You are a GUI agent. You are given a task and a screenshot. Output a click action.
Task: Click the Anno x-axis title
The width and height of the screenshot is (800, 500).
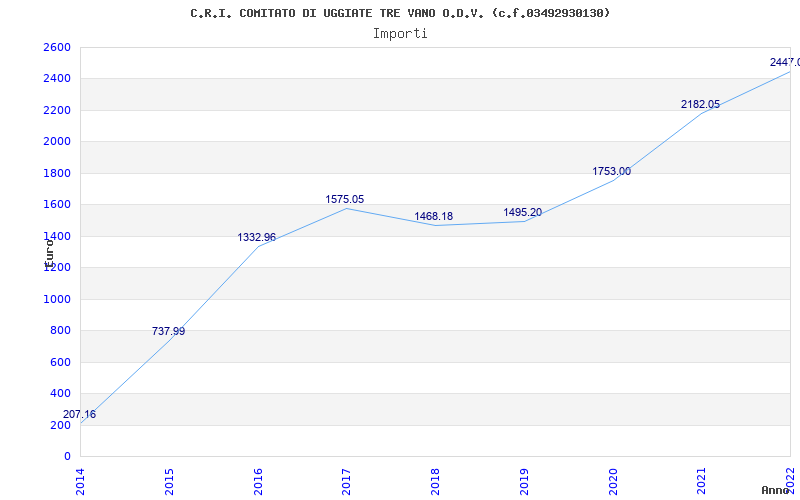pos(775,490)
